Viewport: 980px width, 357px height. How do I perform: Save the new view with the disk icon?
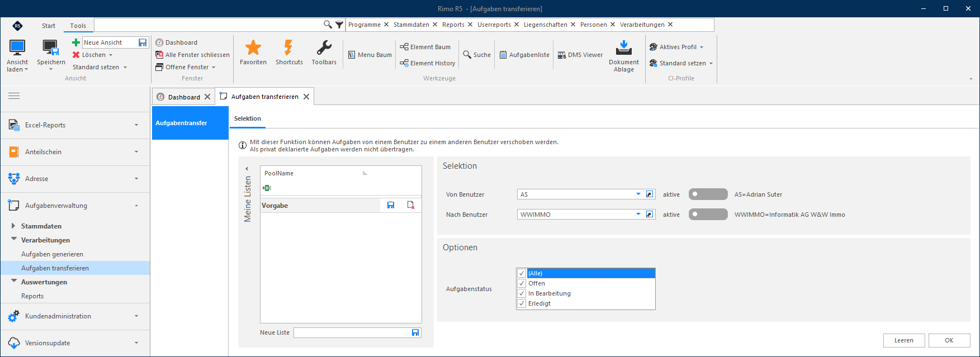point(143,42)
